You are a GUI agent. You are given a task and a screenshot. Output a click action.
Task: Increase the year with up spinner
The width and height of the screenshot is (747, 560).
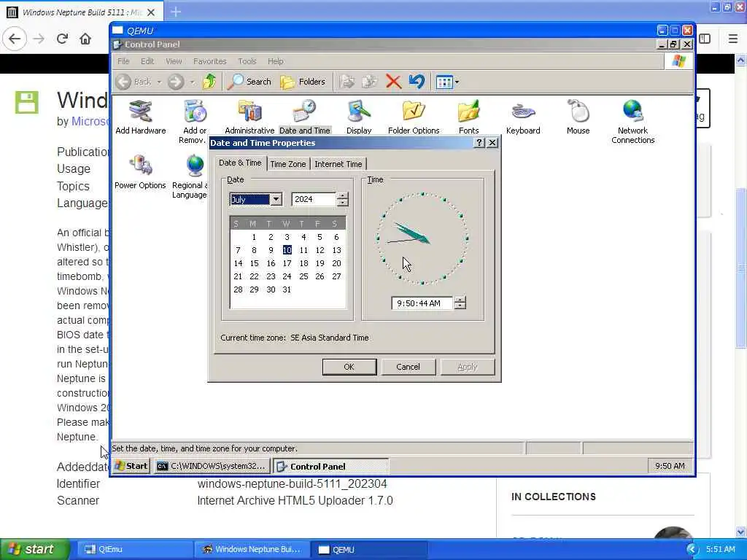(342, 195)
